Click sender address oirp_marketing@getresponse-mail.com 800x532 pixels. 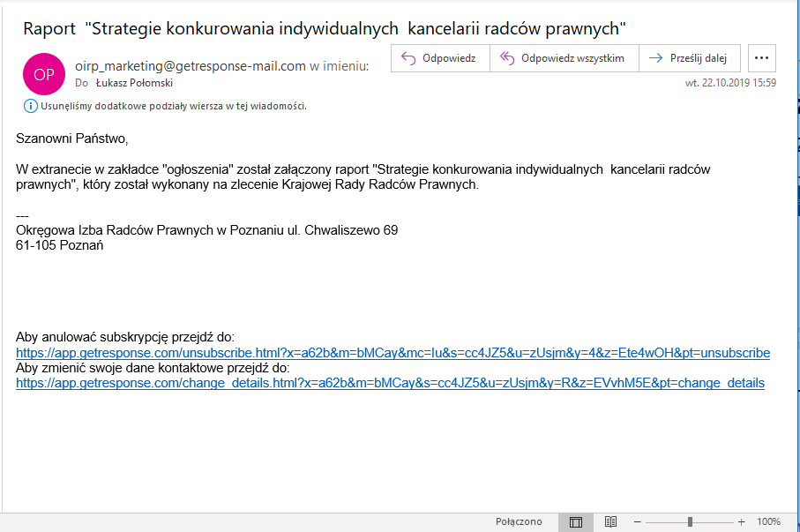pyautogui.click(x=191, y=65)
